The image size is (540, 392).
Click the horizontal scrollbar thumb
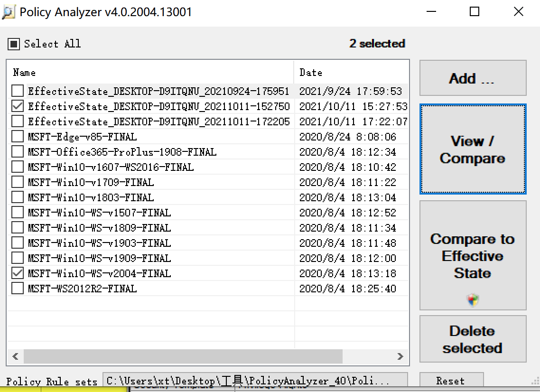coord(183,356)
